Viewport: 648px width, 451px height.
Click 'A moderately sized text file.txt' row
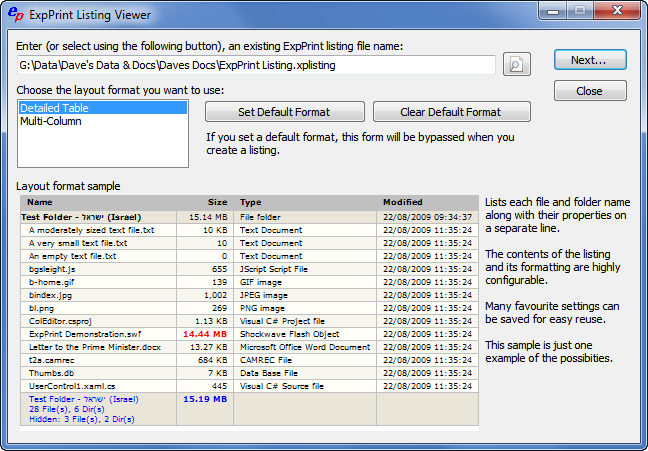(250, 230)
